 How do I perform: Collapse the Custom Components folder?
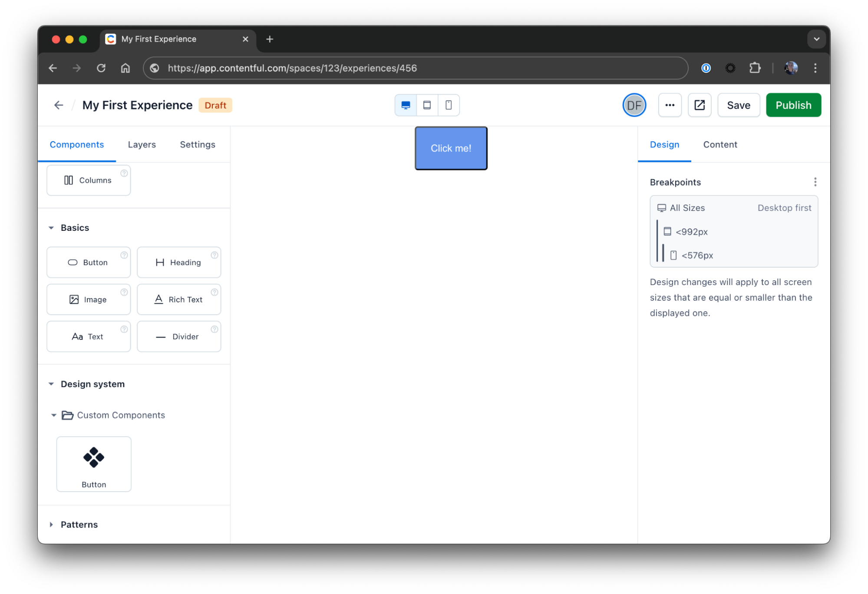click(x=53, y=415)
